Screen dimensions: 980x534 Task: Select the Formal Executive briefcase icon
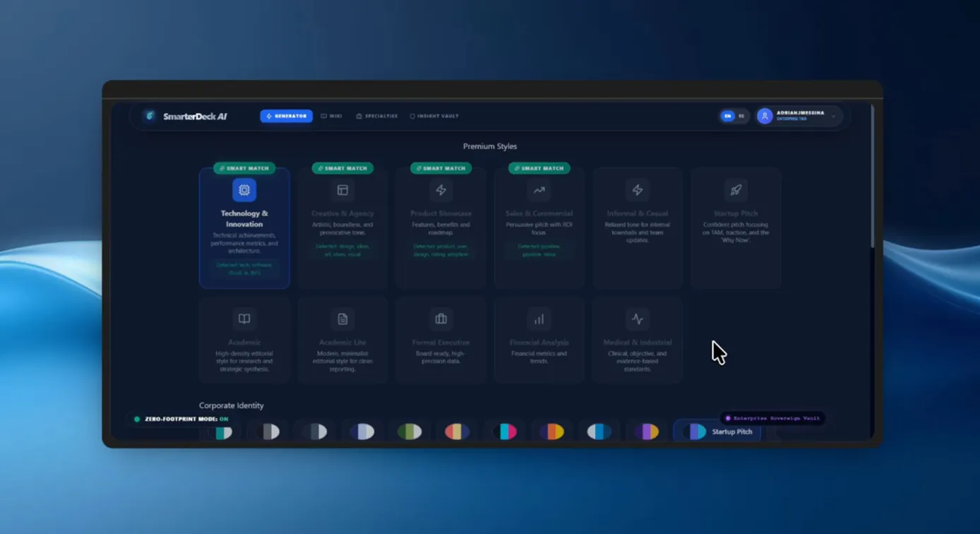tap(441, 319)
